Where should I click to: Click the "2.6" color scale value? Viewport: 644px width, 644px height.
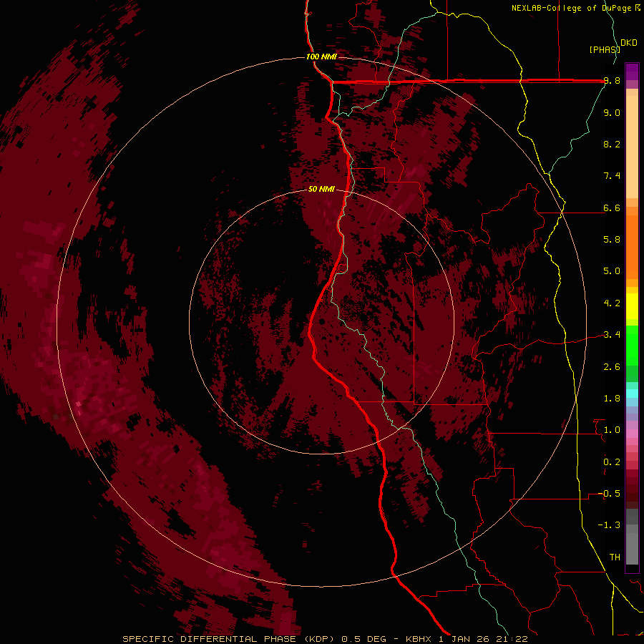[612, 367]
